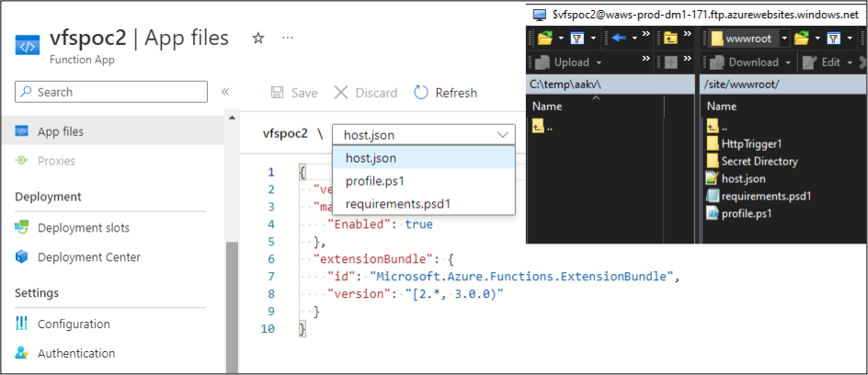The width and height of the screenshot is (868, 375).
Task: Click the Proxies icon in sidebar
Action: click(x=21, y=161)
